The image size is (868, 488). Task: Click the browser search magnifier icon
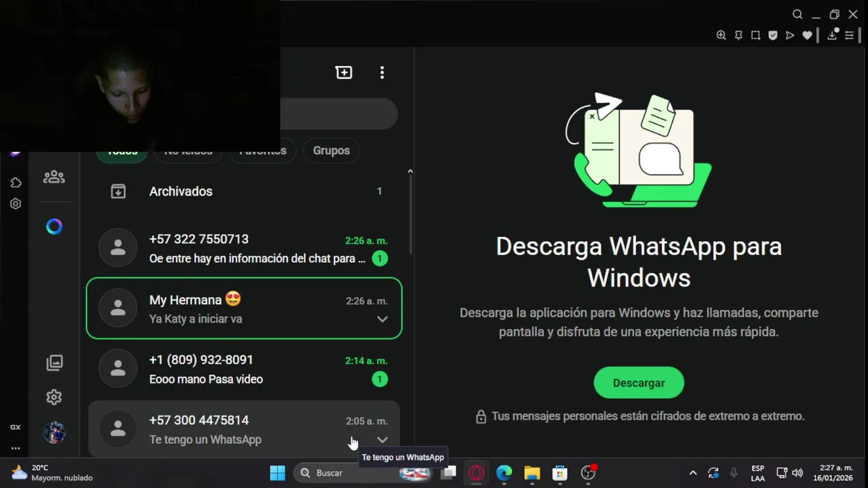click(x=797, y=14)
